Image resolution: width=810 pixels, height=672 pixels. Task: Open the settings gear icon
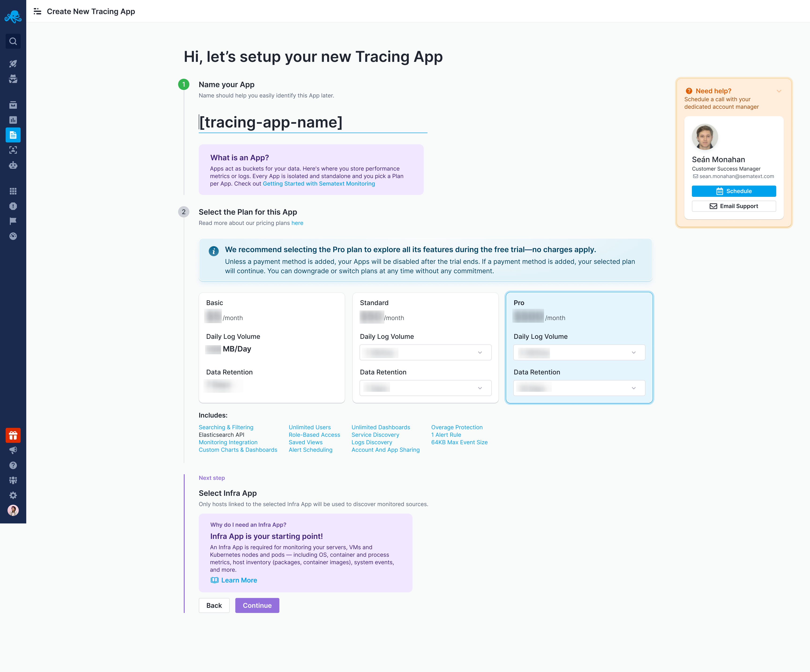(13, 495)
